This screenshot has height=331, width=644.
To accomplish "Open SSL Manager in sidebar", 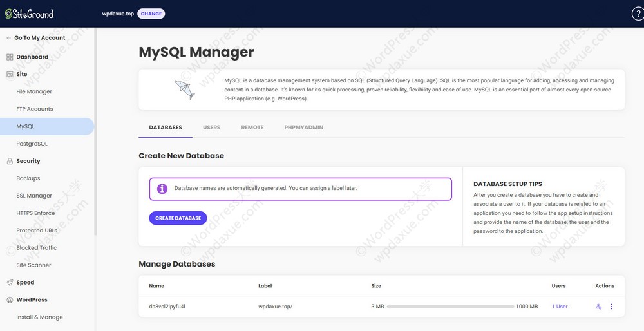I will [34, 196].
